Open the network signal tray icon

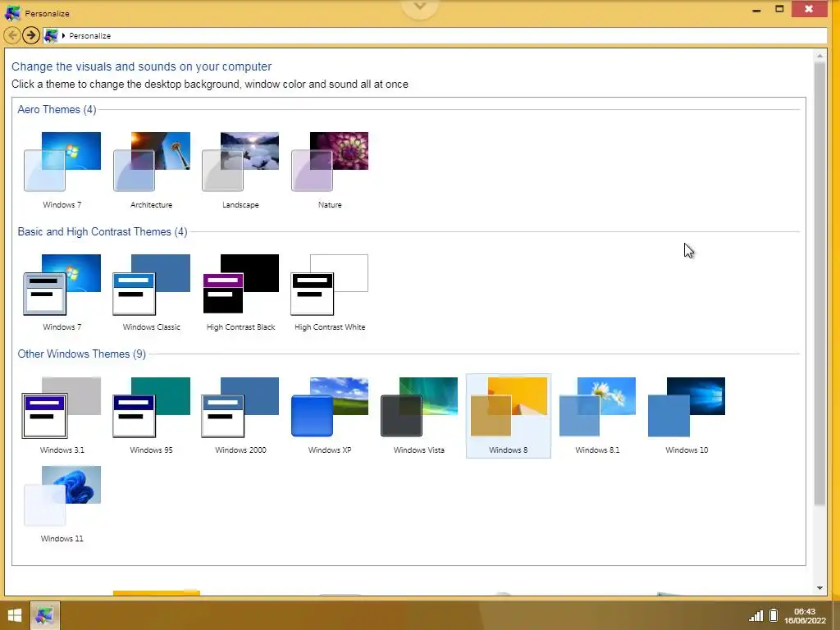(x=756, y=615)
